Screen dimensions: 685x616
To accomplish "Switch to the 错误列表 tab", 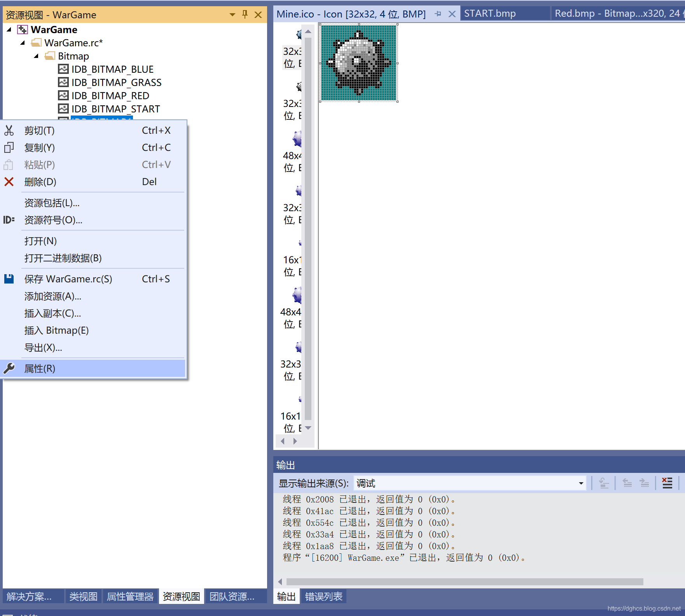I will (x=323, y=596).
